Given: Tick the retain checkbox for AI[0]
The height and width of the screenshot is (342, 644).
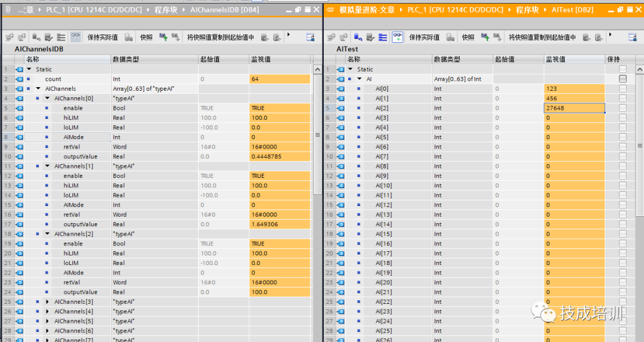Looking at the screenshot, I should click(623, 88).
